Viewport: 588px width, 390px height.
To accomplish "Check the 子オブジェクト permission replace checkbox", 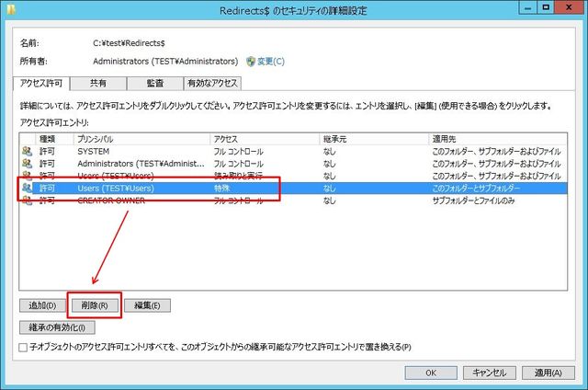I will tap(23, 347).
